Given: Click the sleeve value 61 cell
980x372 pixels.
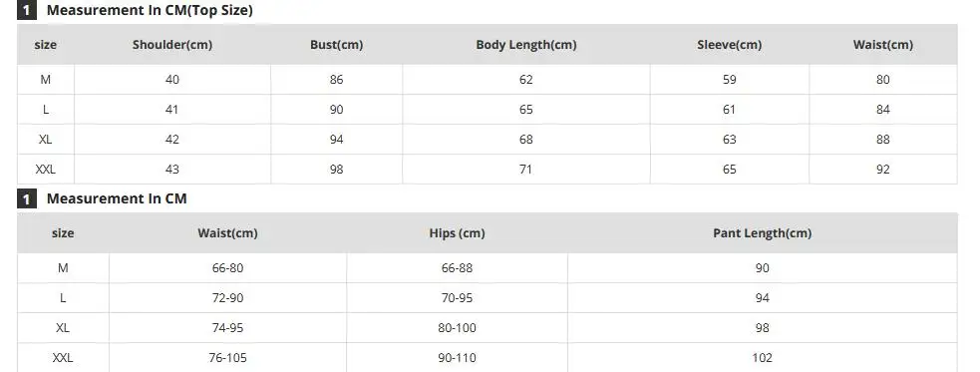Looking at the screenshot, I should [x=730, y=110].
